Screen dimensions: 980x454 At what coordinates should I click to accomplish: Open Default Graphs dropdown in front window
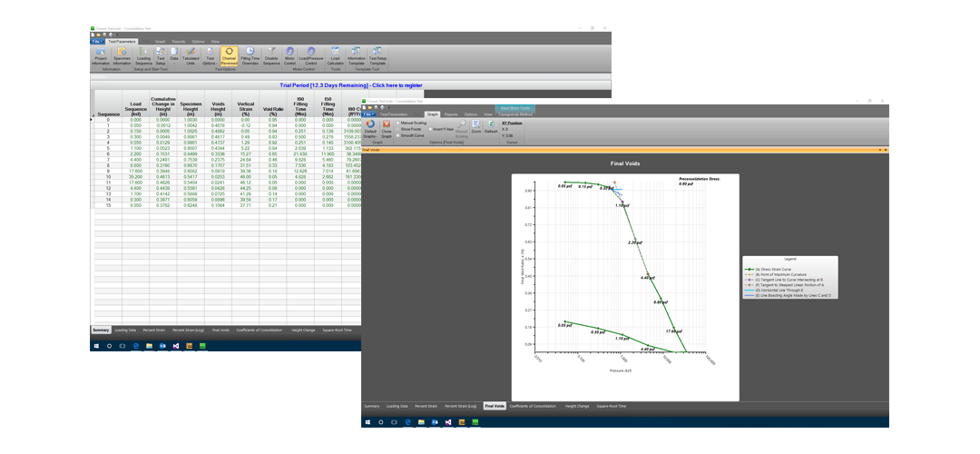[370, 129]
